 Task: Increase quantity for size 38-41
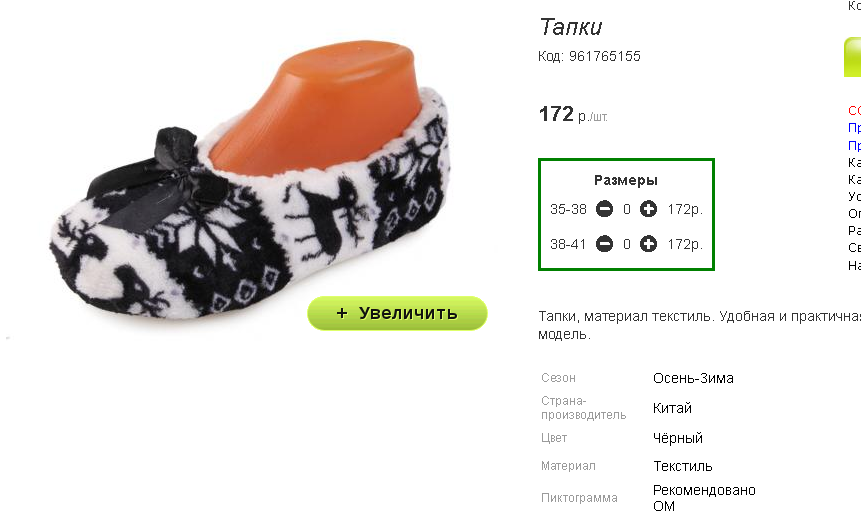click(x=648, y=244)
